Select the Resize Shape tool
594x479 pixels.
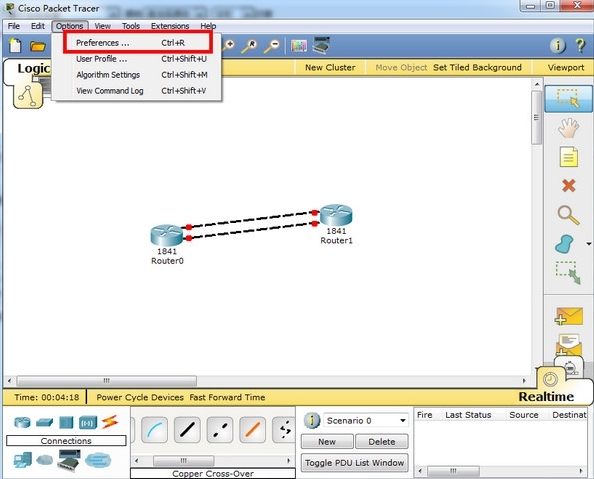[x=568, y=272]
